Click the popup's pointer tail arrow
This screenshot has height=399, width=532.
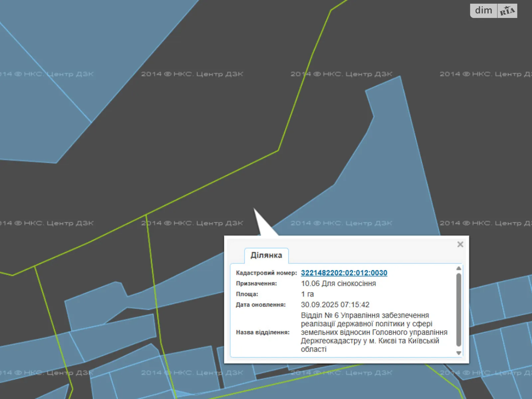[x=261, y=223]
